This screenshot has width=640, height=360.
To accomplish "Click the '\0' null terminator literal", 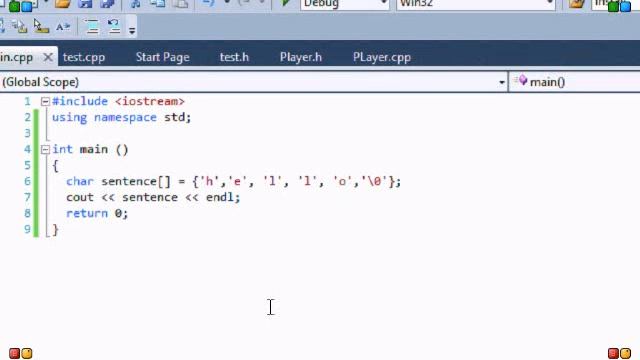I will [374, 181].
